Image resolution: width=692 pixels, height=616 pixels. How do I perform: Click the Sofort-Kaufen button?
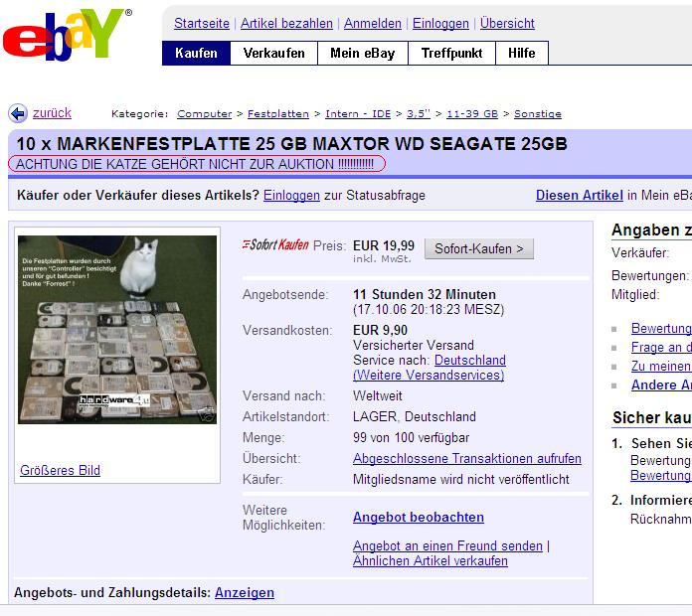click(479, 248)
